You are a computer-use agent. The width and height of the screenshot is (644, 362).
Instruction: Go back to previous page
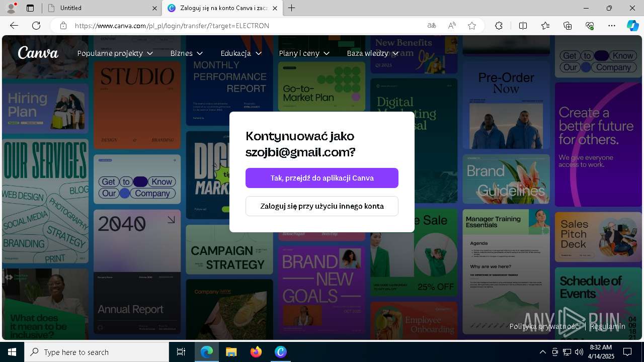(x=14, y=26)
